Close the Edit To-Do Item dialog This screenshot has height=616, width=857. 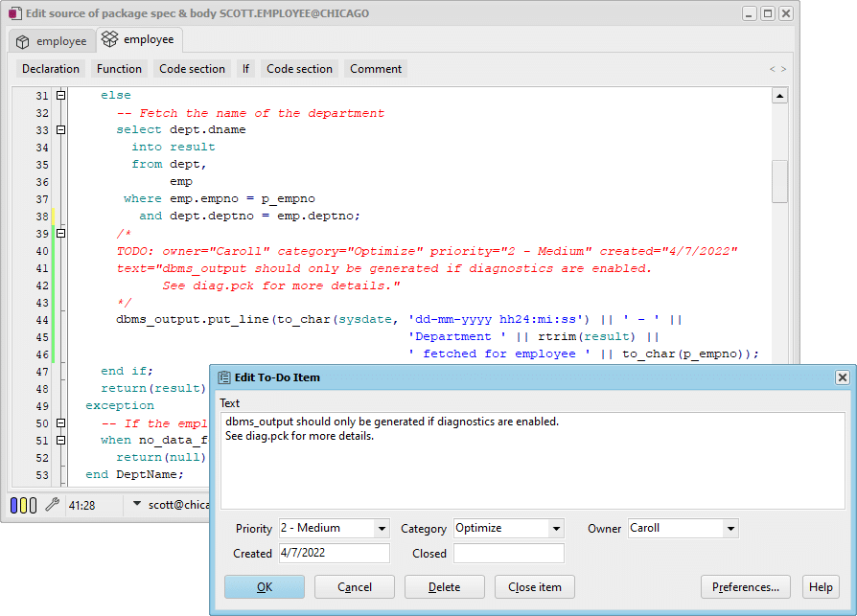(843, 377)
